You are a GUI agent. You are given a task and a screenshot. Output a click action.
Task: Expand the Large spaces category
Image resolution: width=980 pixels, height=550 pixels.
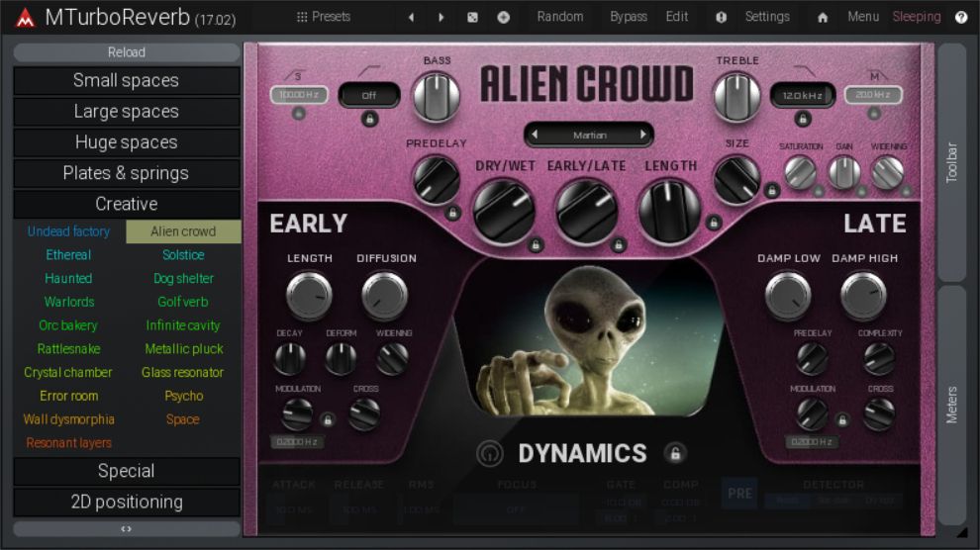click(127, 112)
